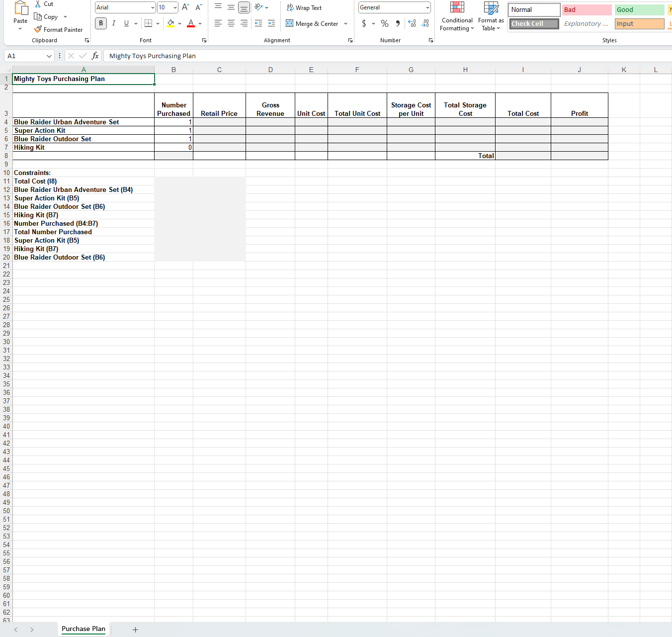Click the Decrease Decimal icon
This screenshot has height=637, width=672.
425,23
